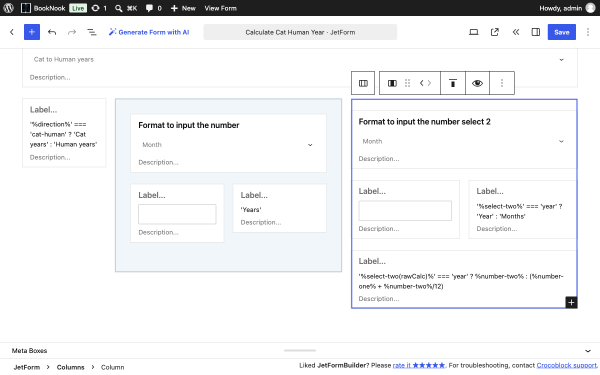600x375 pixels.
Task: Grab the block drag handle
Action: point(408,83)
